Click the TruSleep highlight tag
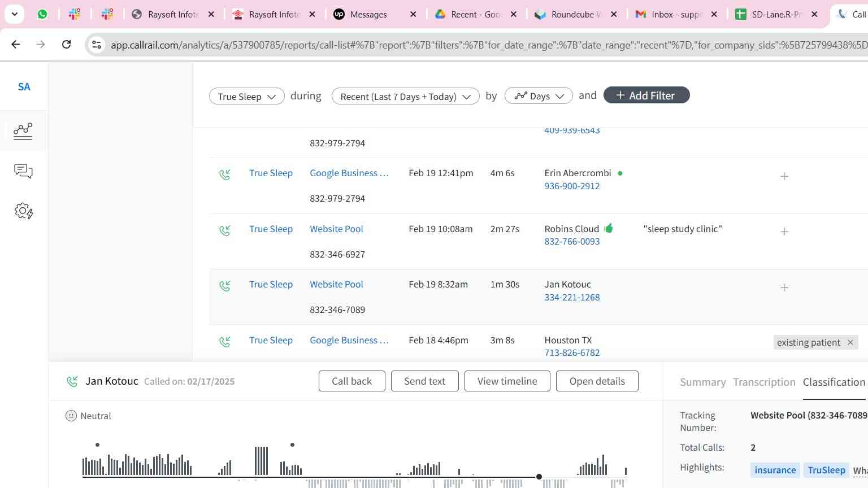The height and width of the screenshot is (488, 868). coord(826,470)
